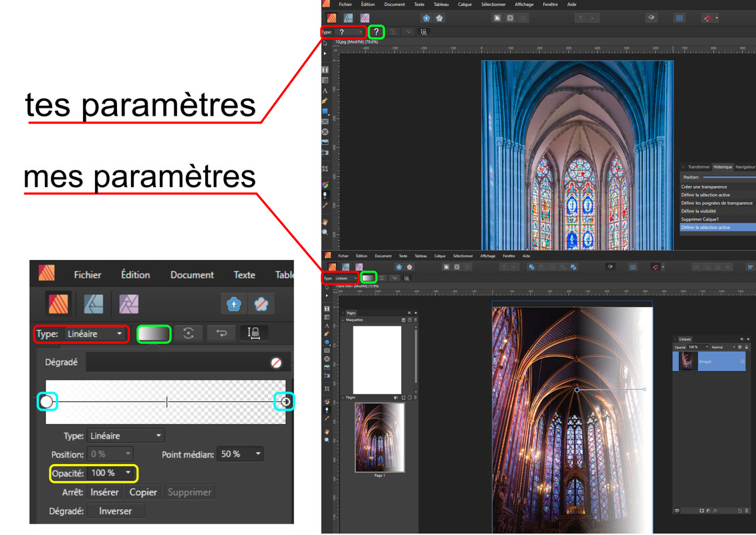Image resolution: width=756 pixels, height=535 pixels.
Task: Toggle visibility checkbox of Image layer
Action: point(743,361)
